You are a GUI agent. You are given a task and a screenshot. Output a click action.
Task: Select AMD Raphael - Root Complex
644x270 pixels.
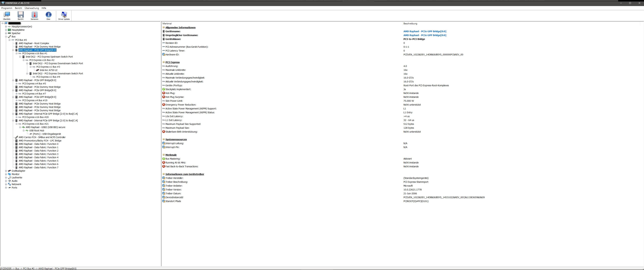(34, 43)
